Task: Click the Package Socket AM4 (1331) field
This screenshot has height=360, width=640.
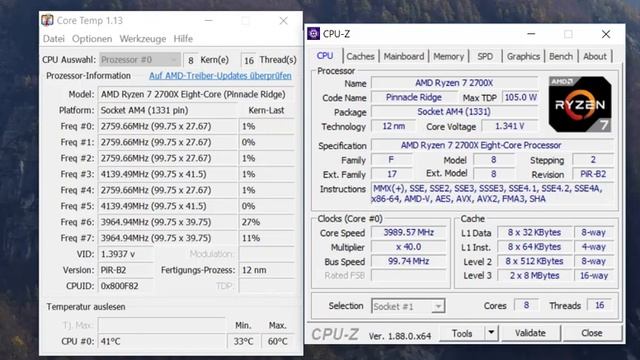Action: [x=454, y=112]
